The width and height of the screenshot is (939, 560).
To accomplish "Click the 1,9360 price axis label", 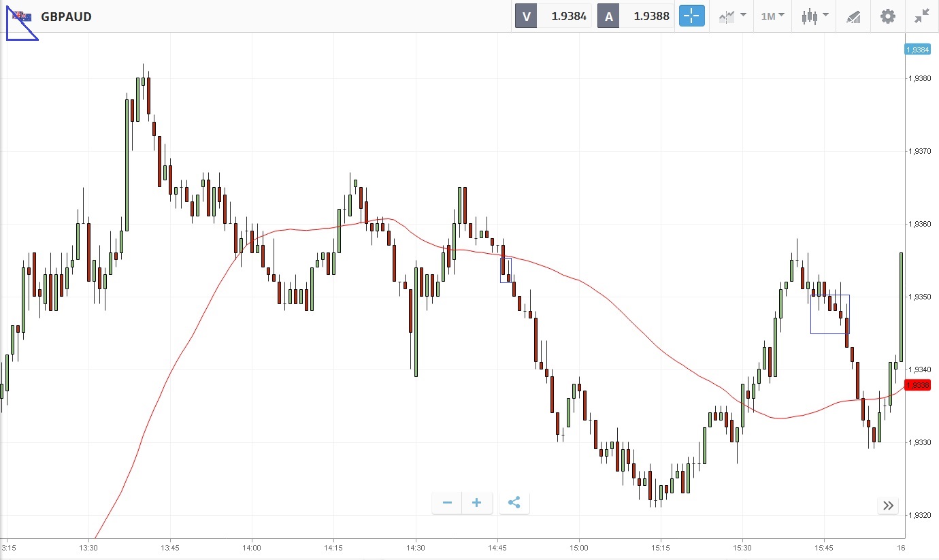I will tap(919, 224).
